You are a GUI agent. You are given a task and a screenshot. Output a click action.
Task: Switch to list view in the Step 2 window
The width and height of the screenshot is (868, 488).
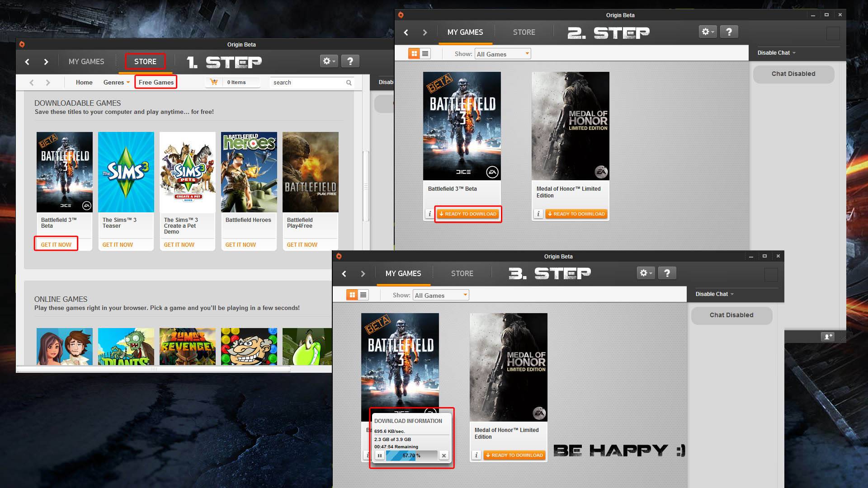[x=425, y=54]
